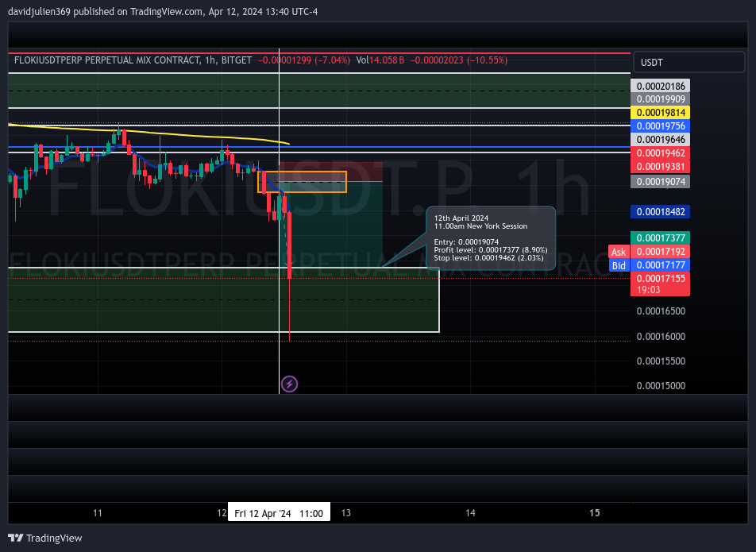Click the TradingView logo at bottom
756x552 pixels.
tap(45, 538)
